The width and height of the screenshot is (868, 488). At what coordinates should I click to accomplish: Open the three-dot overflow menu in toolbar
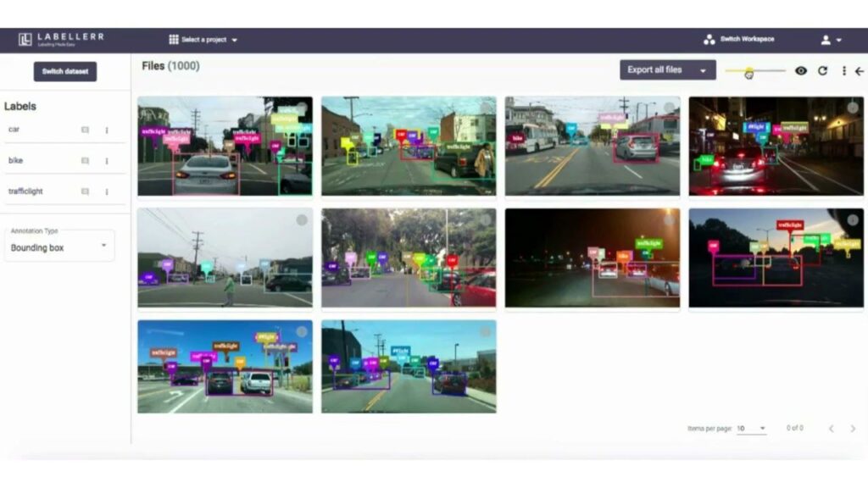844,72
